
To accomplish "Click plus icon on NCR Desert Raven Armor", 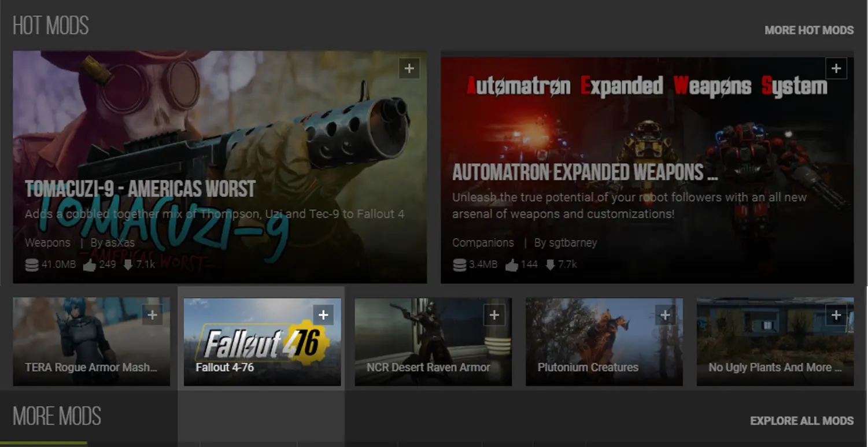I will coord(494,315).
